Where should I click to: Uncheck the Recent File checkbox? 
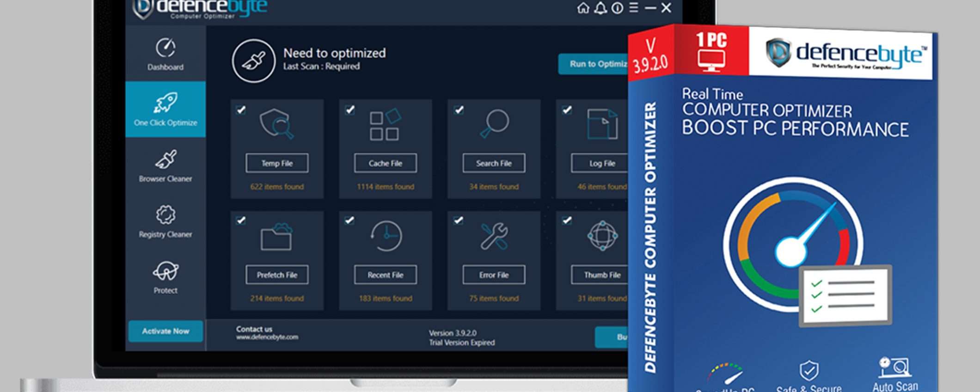point(349,220)
